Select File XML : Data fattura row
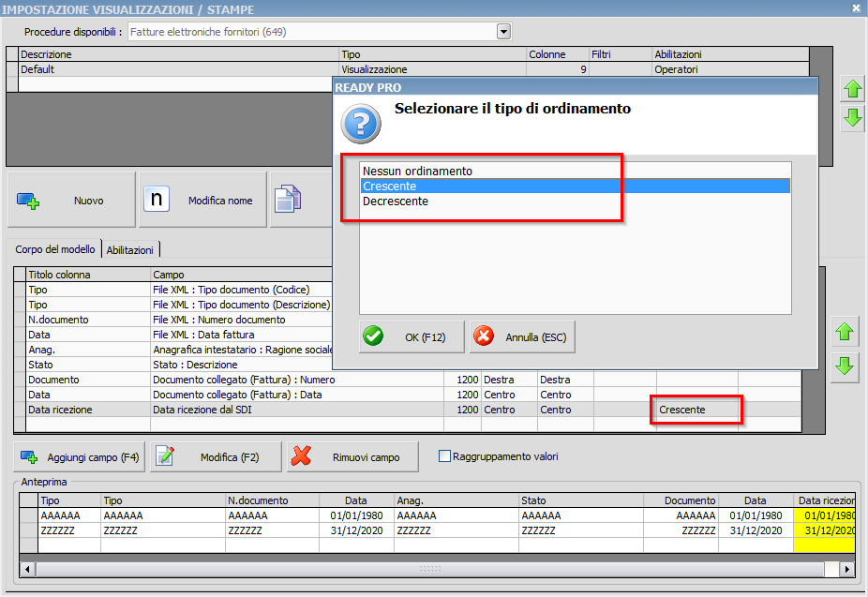 coord(173,335)
